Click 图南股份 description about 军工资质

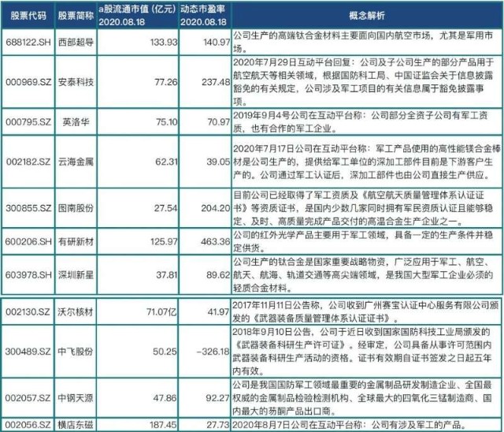tap(363, 208)
